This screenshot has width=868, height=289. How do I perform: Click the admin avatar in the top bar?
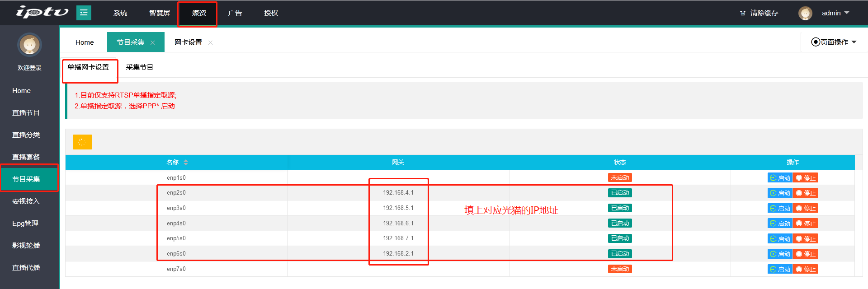coord(805,13)
